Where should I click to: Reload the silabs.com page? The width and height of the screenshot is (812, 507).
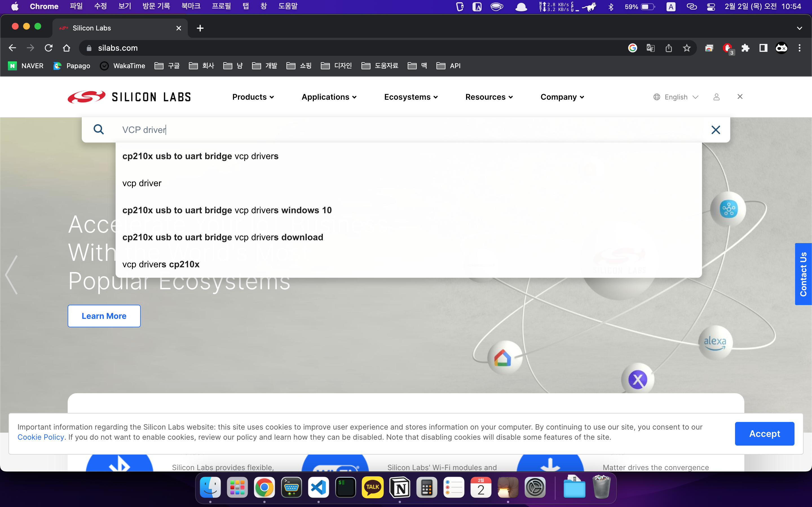click(49, 48)
